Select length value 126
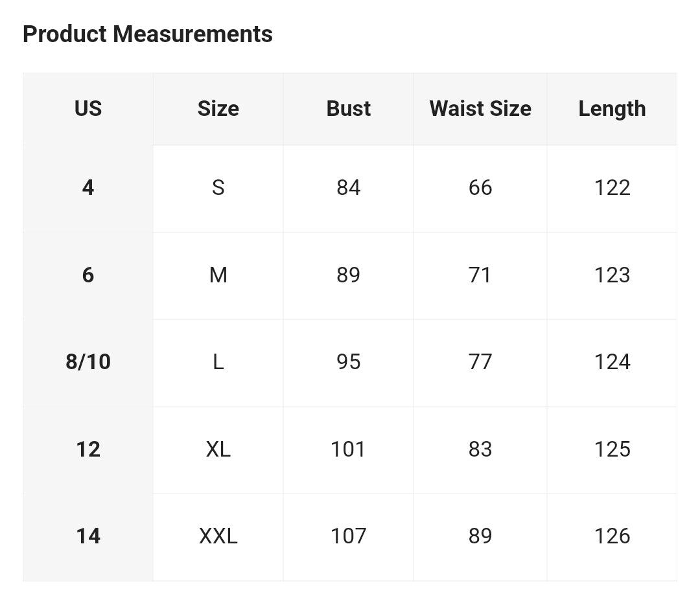The image size is (700, 590). pos(612,537)
